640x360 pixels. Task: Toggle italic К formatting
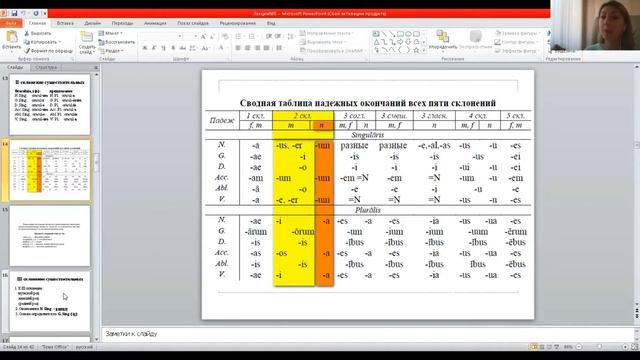(154, 48)
